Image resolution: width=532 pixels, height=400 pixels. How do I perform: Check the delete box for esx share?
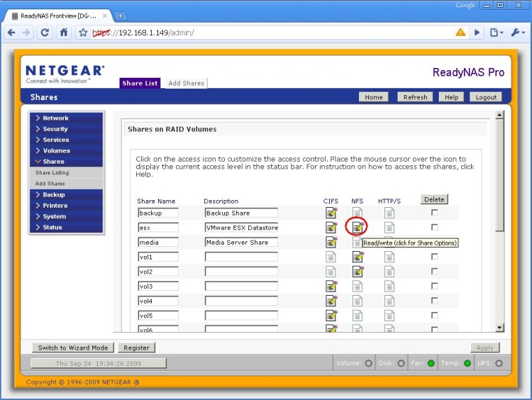(434, 227)
